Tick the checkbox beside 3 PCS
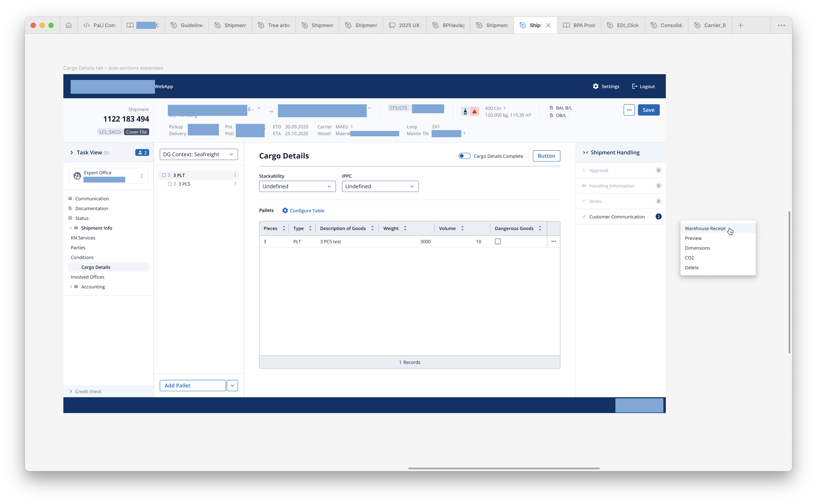The width and height of the screenshot is (817, 504). pyautogui.click(x=170, y=184)
